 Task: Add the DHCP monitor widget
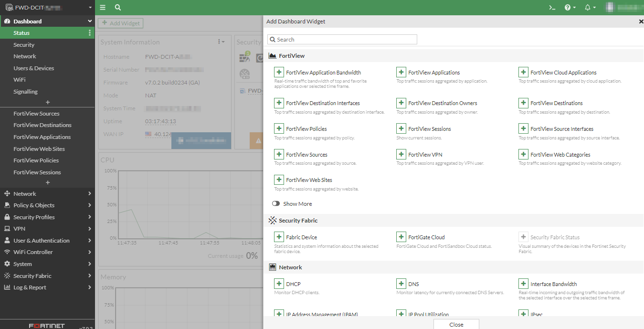(x=279, y=284)
